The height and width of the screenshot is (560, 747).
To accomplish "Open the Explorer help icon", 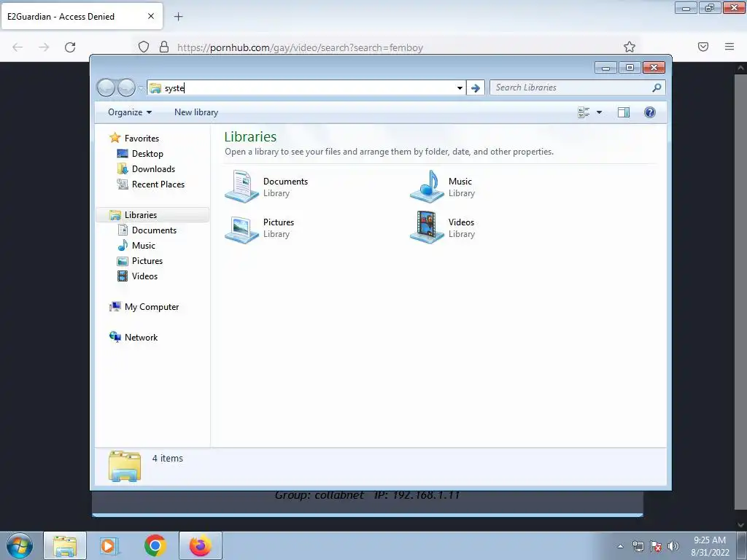I will [x=649, y=112].
